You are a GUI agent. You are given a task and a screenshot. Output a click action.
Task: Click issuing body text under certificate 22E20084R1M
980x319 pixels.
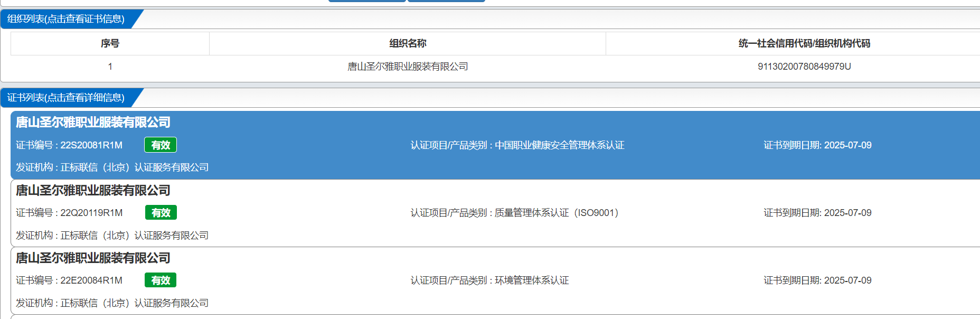coord(112,303)
